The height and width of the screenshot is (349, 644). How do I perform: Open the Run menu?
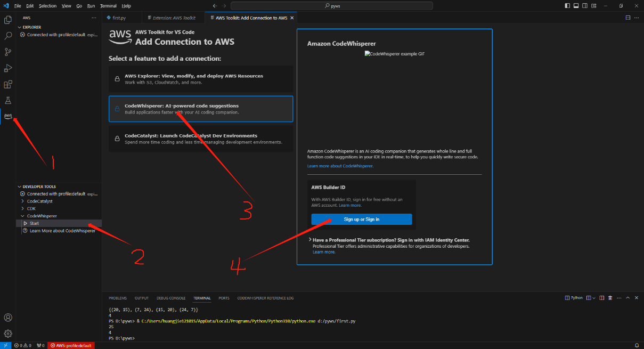click(91, 6)
